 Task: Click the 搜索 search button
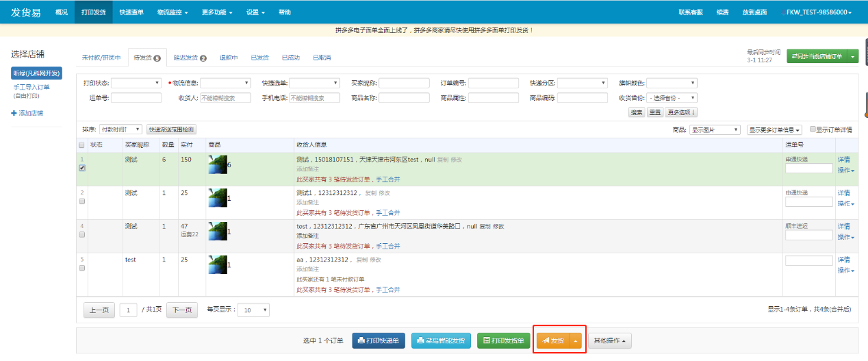(637, 112)
